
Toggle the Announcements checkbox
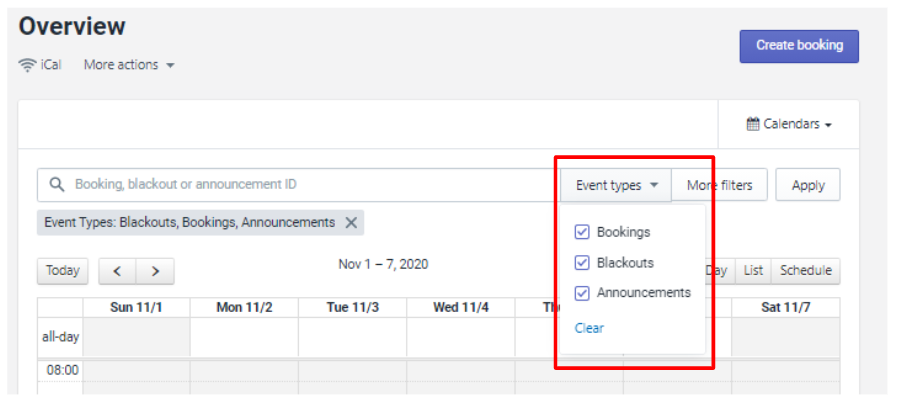point(582,293)
